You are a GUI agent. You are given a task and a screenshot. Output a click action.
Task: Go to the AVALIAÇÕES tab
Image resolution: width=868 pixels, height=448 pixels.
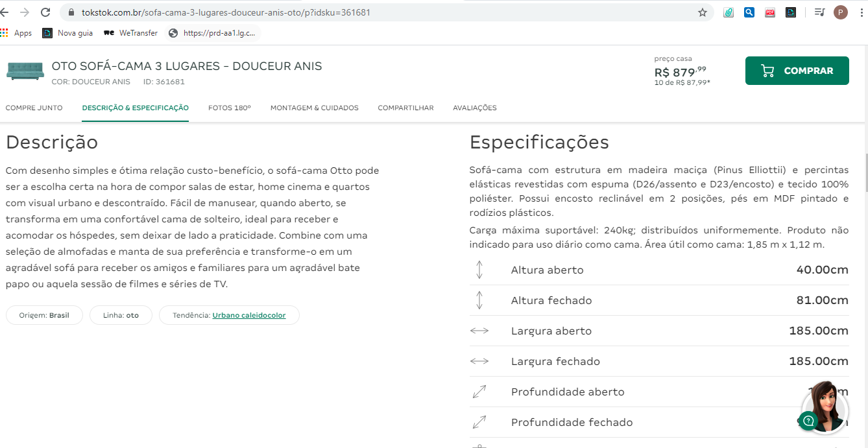click(475, 108)
